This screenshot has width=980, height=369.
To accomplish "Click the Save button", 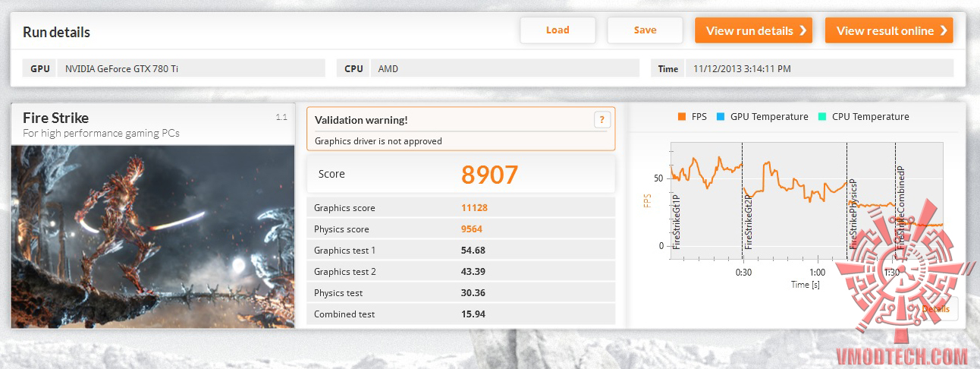I will tap(645, 30).
